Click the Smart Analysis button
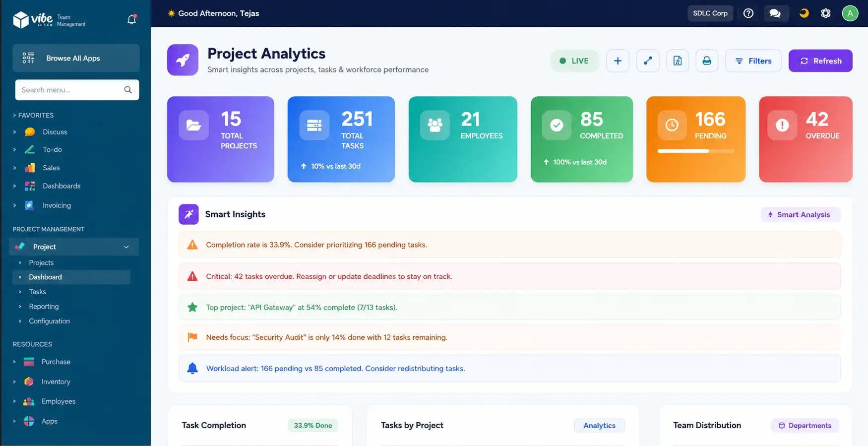The width and height of the screenshot is (868, 446). (x=800, y=214)
